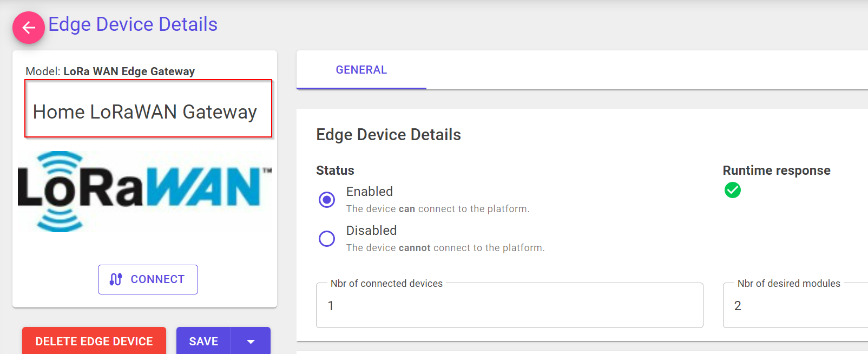Click the dropdown arrow next to SAVE
The width and height of the screenshot is (868, 354).
(x=250, y=341)
